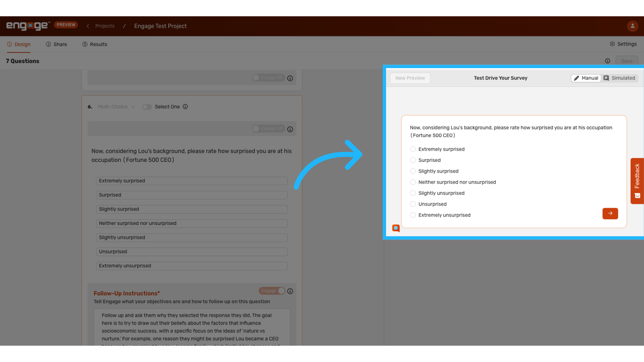Choose Manual test drive mode
The height and width of the screenshot is (362, 644).
586,78
